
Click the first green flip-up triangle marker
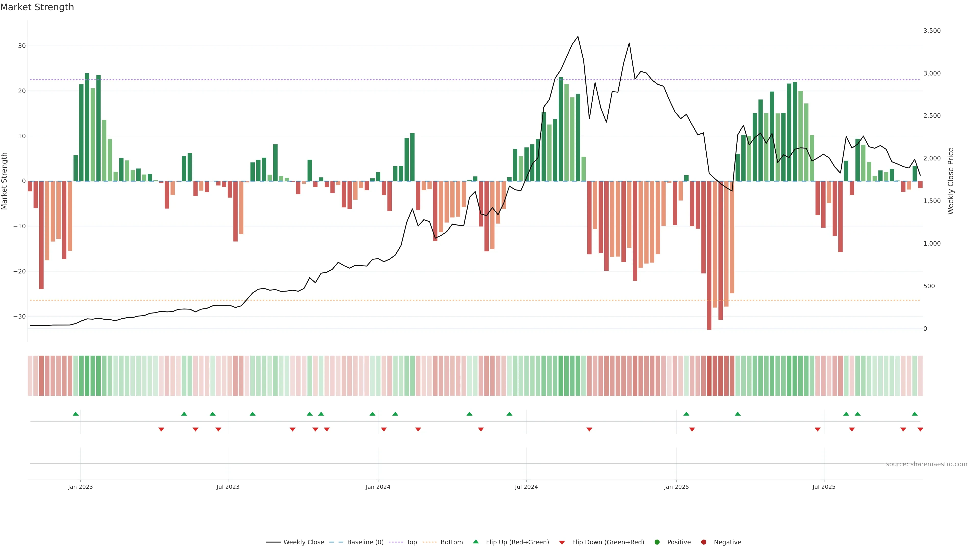[76, 414]
